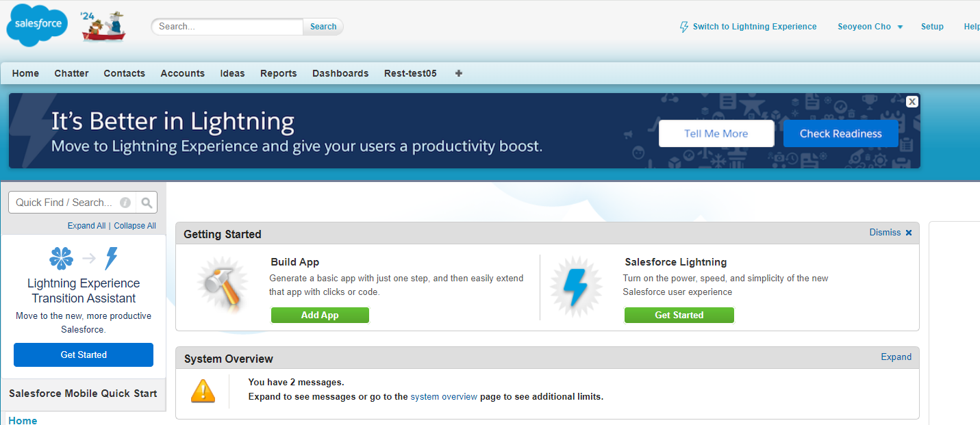Dismiss the Getting Started panel

pos(885,233)
